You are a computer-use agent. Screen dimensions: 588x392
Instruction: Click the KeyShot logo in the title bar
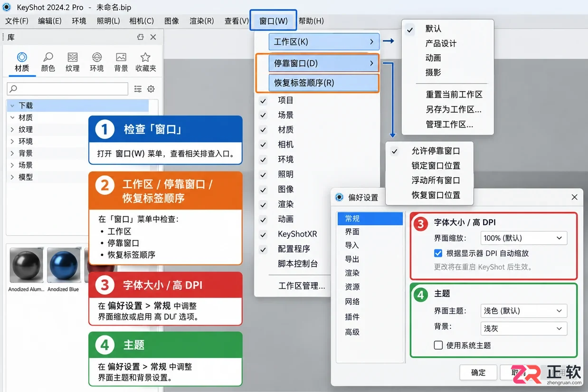[x=7, y=7]
